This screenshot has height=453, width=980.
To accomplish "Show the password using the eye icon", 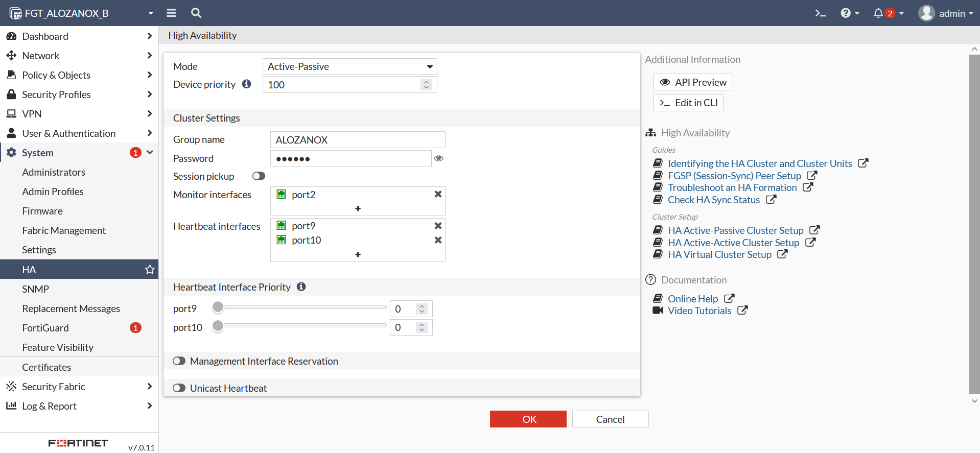I will click(x=438, y=158).
